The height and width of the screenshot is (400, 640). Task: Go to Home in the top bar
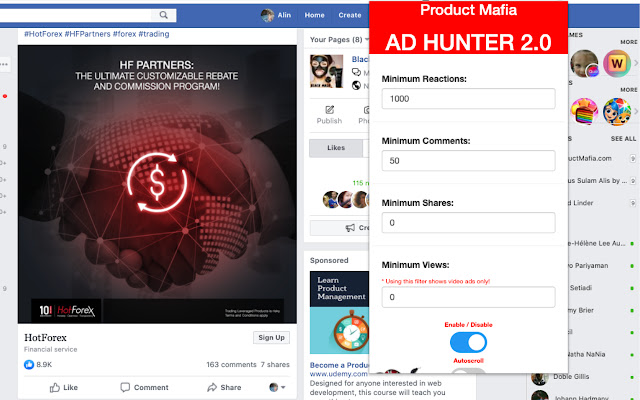pyautogui.click(x=314, y=15)
